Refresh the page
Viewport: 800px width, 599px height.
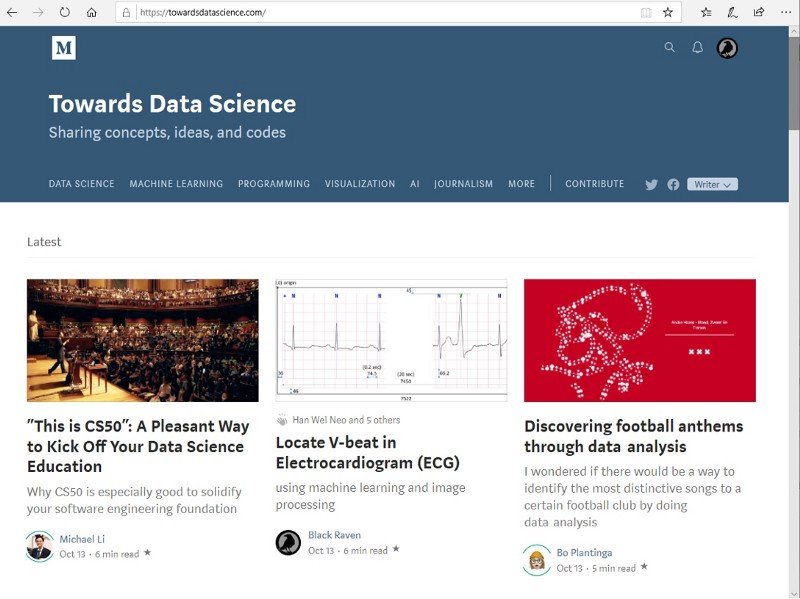(x=64, y=13)
